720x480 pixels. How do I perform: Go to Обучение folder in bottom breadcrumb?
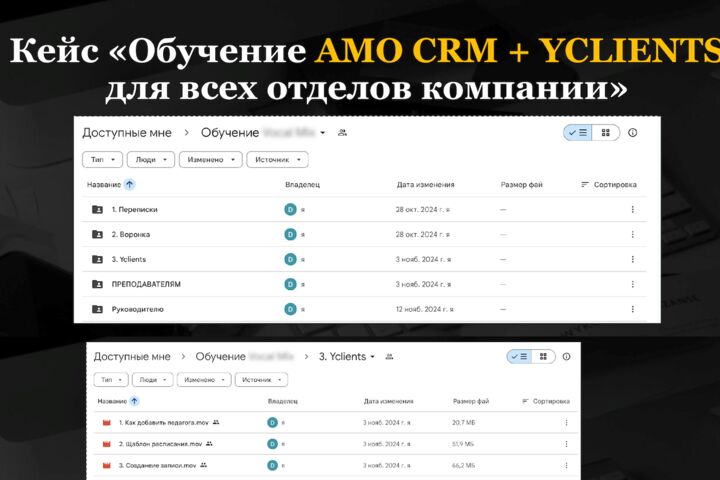tap(220, 356)
